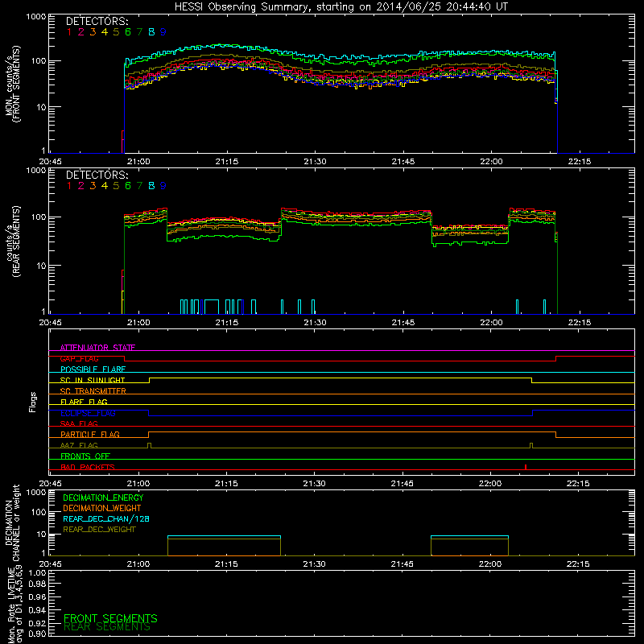Click DECIMATION CHANNEL or weight axis title
This screenshot has height=644, width=644.
pos(12,522)
